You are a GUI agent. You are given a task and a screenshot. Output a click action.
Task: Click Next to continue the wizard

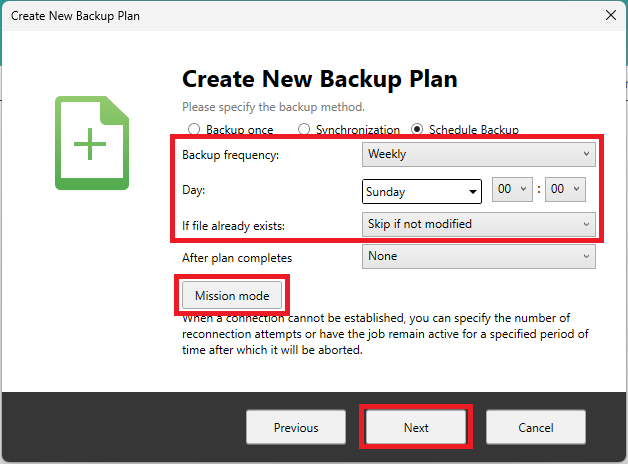[x=416, y=427]
